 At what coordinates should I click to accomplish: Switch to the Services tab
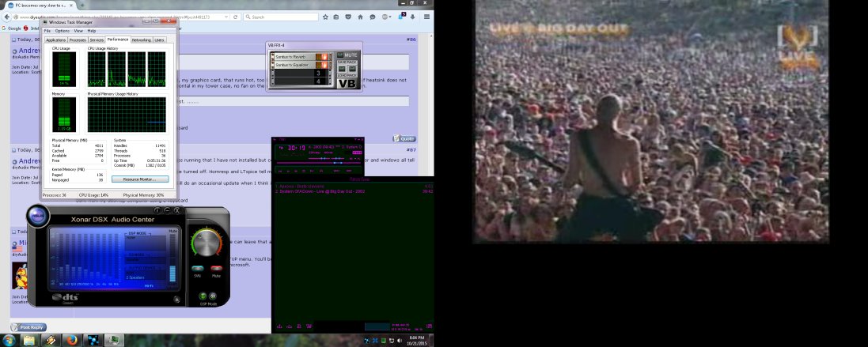point(97,40)
